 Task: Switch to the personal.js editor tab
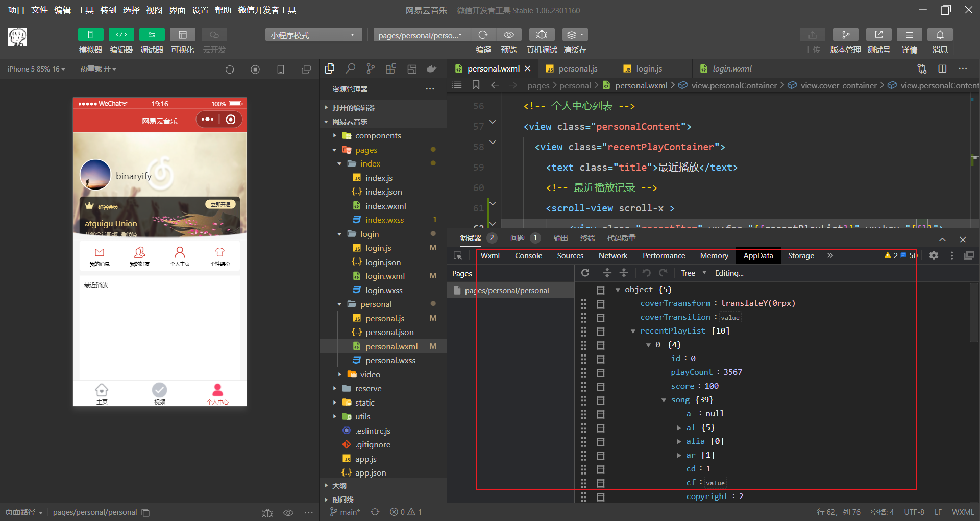[x=577, y=68]
